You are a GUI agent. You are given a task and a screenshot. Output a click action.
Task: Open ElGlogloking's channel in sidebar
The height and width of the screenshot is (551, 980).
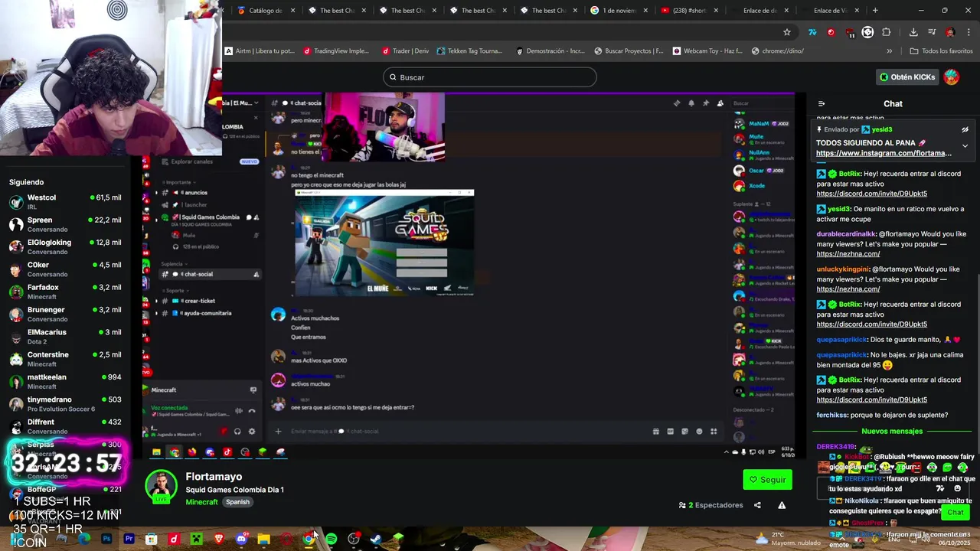tap(65, 247)
